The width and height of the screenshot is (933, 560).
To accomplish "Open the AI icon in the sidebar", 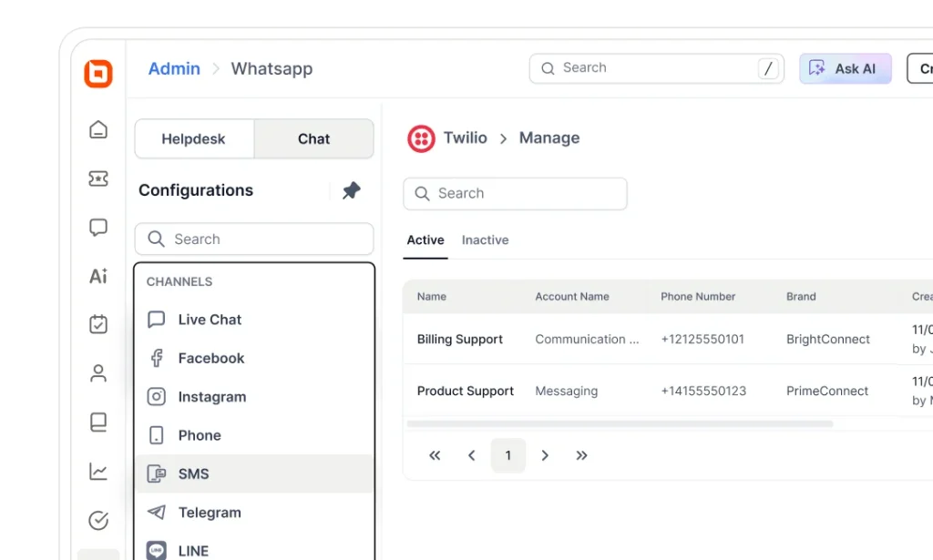I will tap(98, 276).
